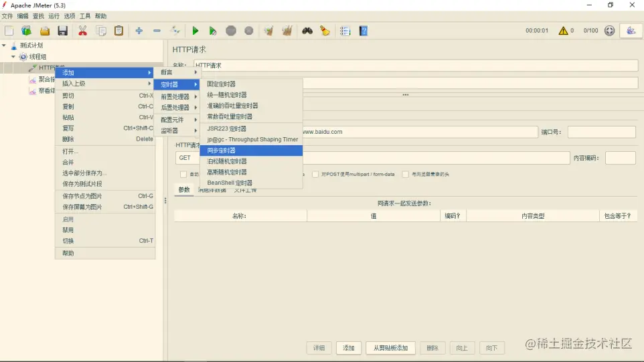Select the 线程组 tree node

click(37, 57)
